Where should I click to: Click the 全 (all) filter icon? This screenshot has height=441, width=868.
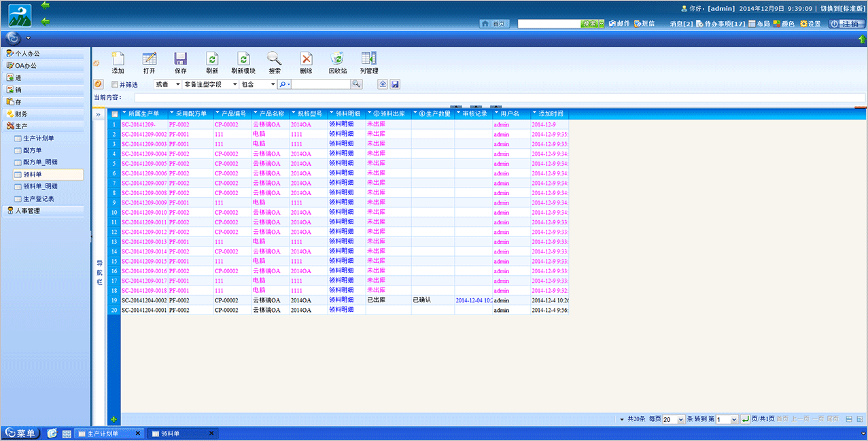pyautogui.click(x=383, y=84)
